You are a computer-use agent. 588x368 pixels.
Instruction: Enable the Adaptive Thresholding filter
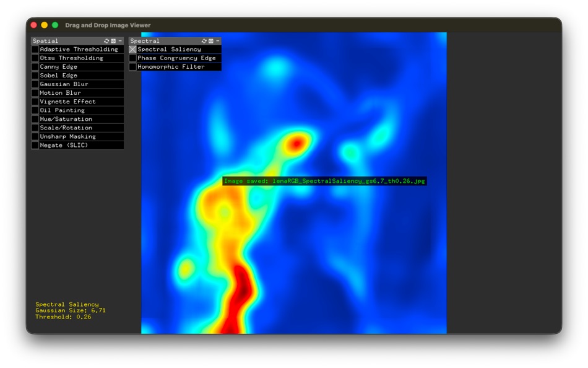[36, 49]
